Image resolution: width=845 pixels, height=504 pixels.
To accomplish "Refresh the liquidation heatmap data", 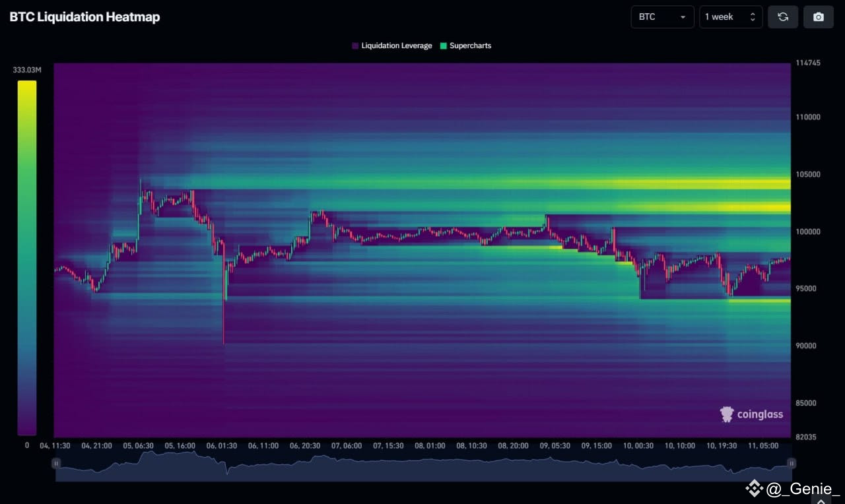I will (x=783, y=16).
